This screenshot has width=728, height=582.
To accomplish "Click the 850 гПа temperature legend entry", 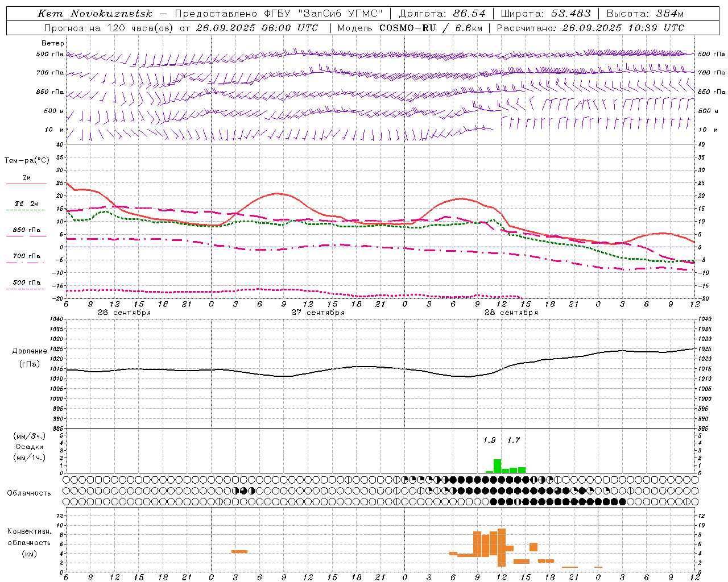I will point(26,231).
